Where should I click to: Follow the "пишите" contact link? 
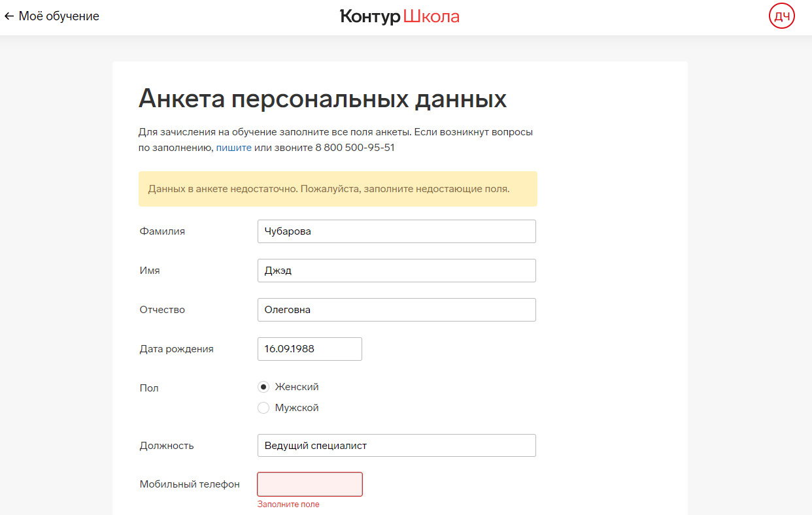coord(233,148)
